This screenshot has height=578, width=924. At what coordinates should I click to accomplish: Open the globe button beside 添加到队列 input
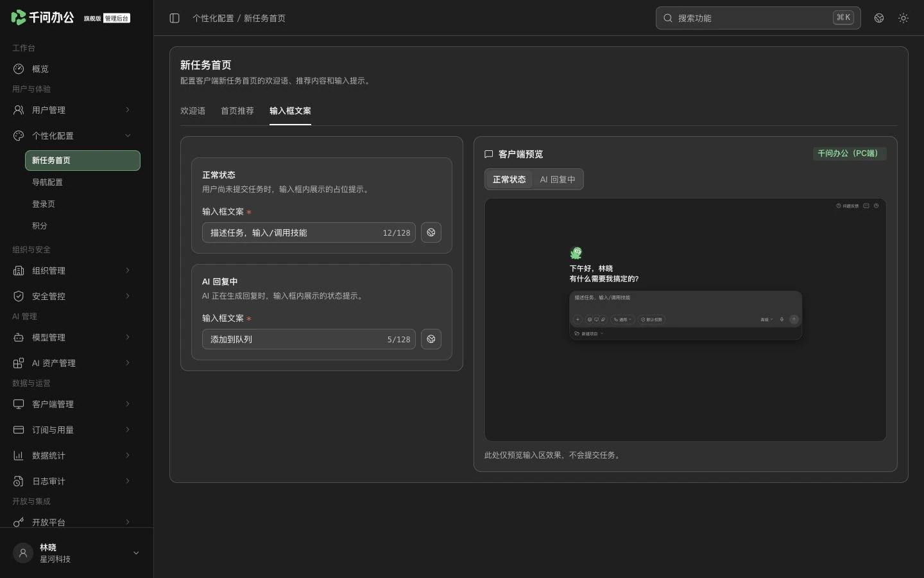pyautogui.click(x=431, y=339)
